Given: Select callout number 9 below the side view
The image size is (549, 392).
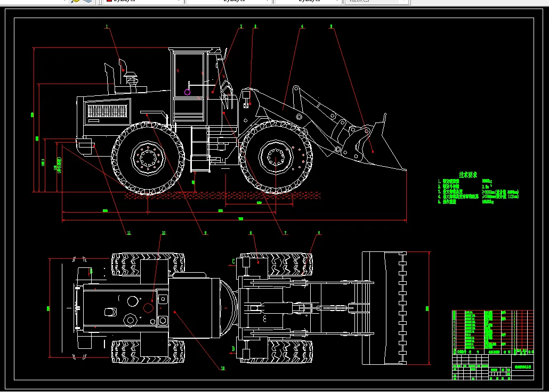Looking at the screenshot, I should click(206, 233).
